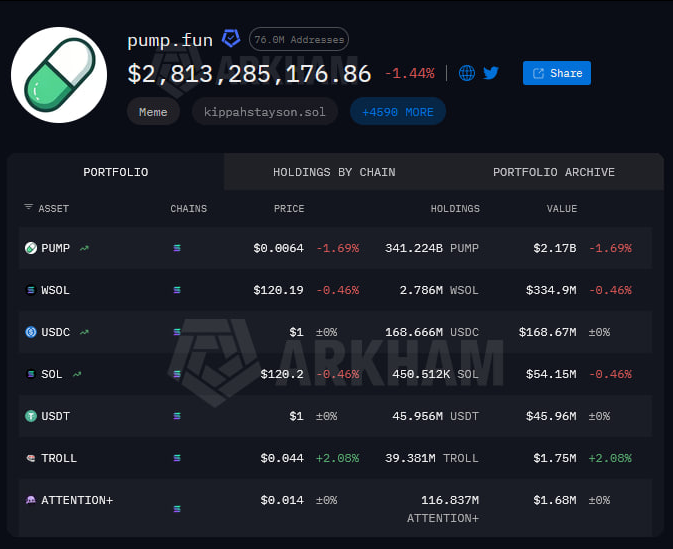Open the PUMP asset link

[55, 248]
